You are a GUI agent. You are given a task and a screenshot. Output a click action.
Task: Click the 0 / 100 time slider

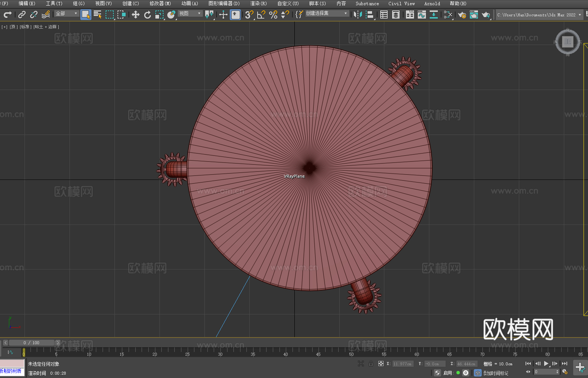click(x=32, y=343)
